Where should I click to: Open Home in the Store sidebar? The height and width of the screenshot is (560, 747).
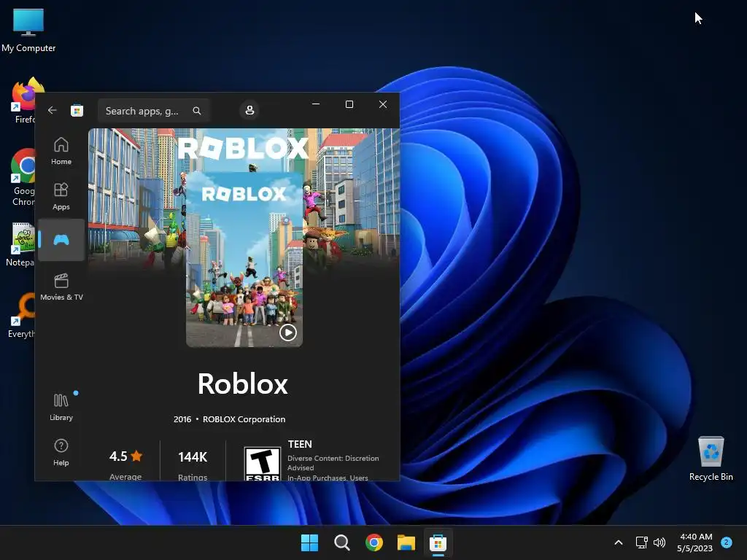point(61,151)
